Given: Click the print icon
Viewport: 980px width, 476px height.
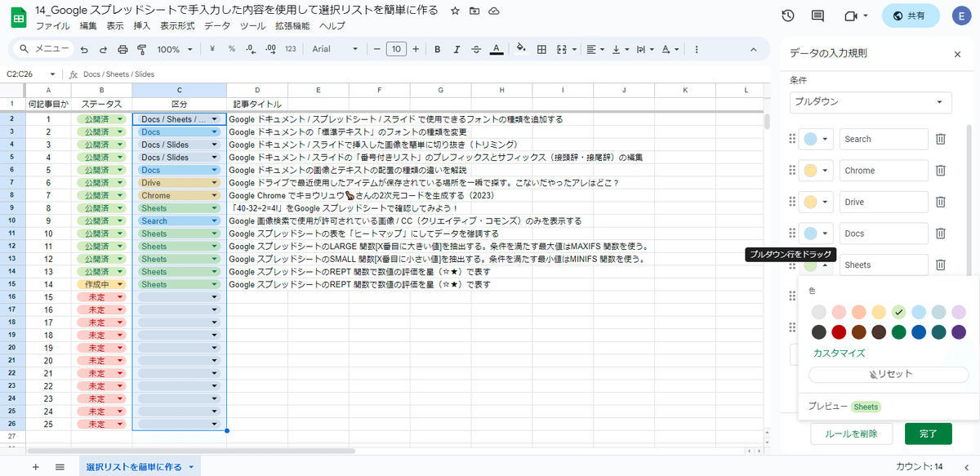Looking at the screenshot, I should pyautogui.click(x=122, y=49).
